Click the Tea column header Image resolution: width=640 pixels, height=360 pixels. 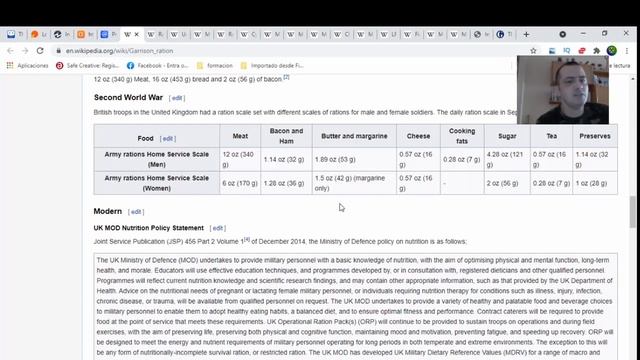click(551, 136)
